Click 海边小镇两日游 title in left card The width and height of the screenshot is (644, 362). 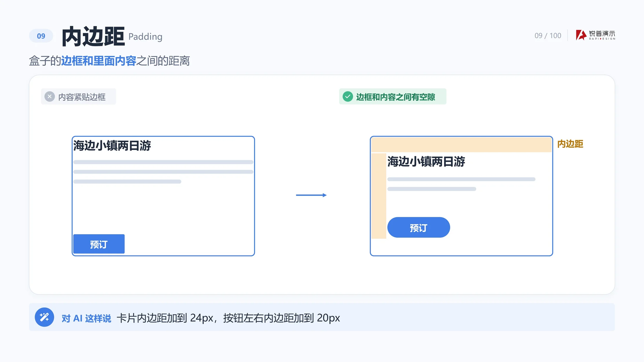112,145
